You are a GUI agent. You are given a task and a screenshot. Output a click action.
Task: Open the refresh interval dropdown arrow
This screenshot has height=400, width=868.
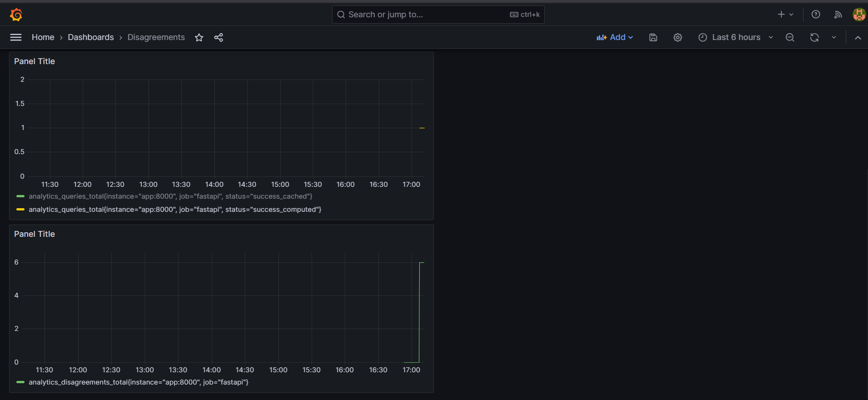834,37
